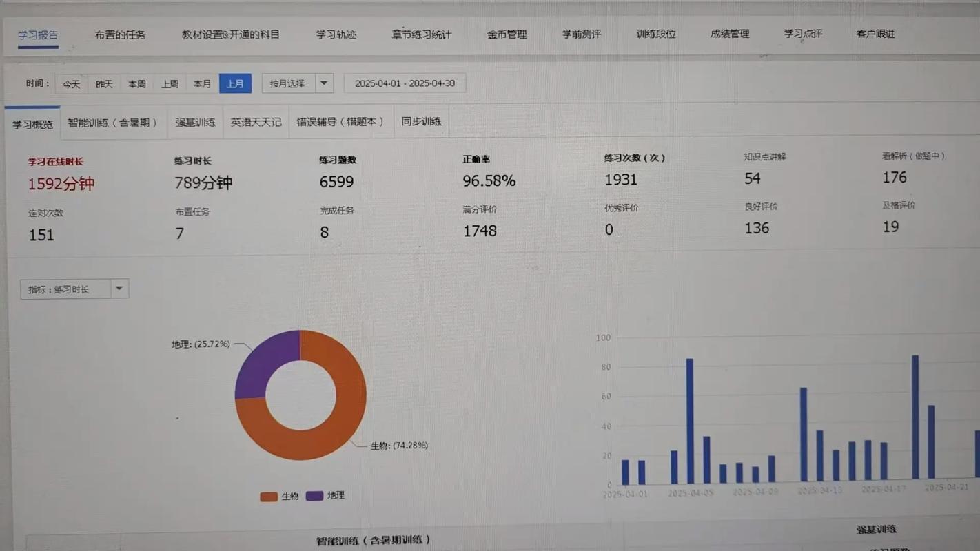Filter time range by 本周
Viewport: 980px width, 551px height.
[x=137, y=84]
